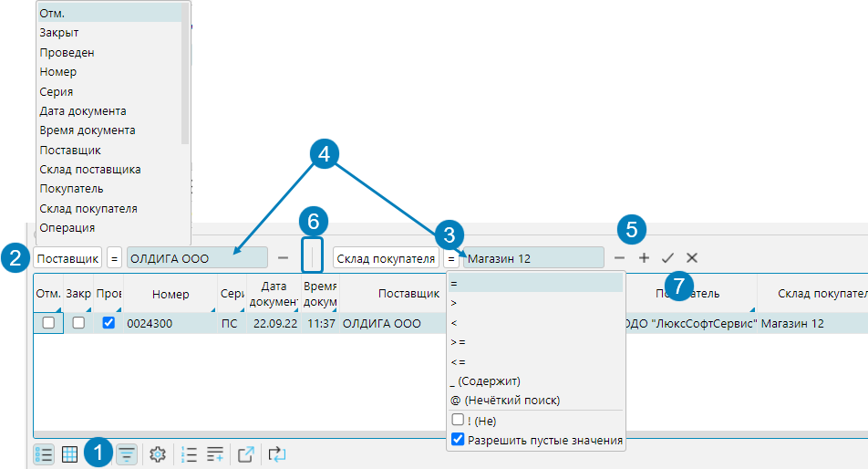Choose Операция in the field list
This screenshot has width=868, height=469.
[109, 228]
